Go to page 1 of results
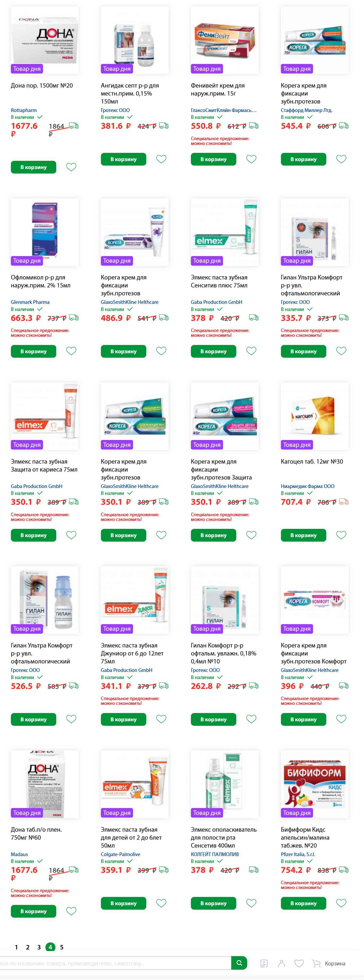The image size is (364, 980). [16, 947]
